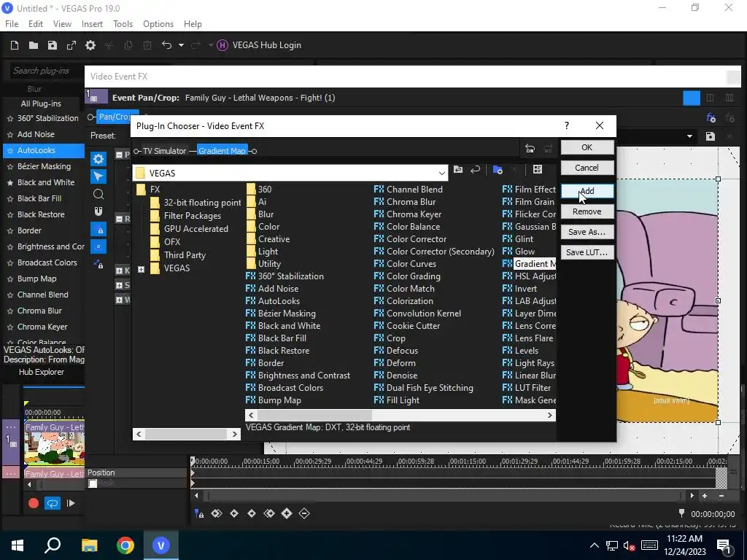Select the Pan/Crop normal edit arrow tool
Screen dimensions: 747x560
pyautogui.click(x=98, y=176)
